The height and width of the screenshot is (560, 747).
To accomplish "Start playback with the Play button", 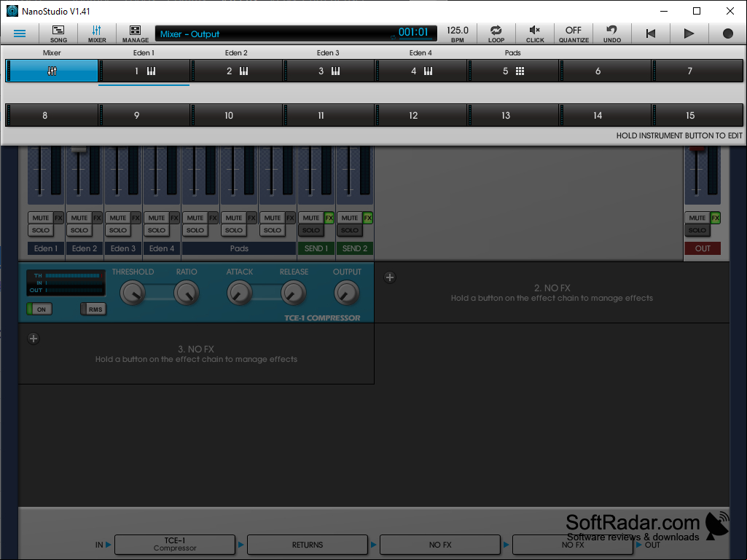I will 689,33.
